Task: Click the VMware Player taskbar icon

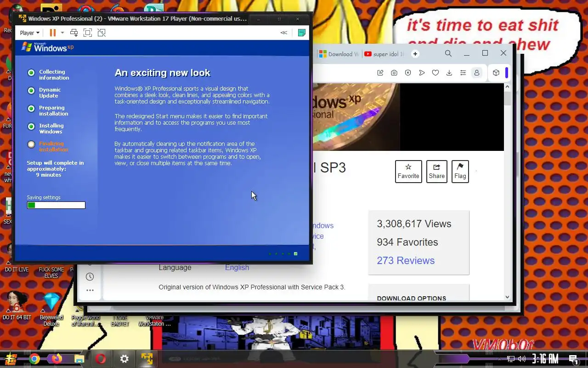Action: tap(147, 359)
